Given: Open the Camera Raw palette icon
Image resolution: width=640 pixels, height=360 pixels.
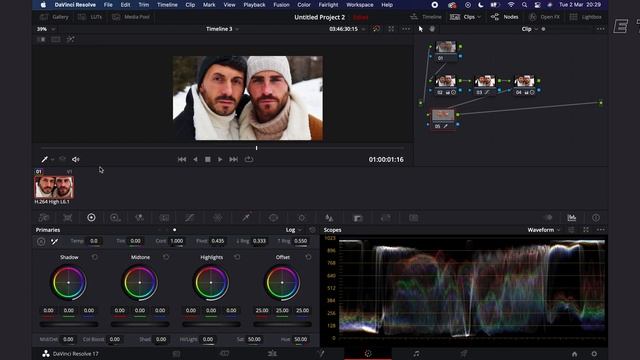Looking at the screenshot, I should [44, 218].
